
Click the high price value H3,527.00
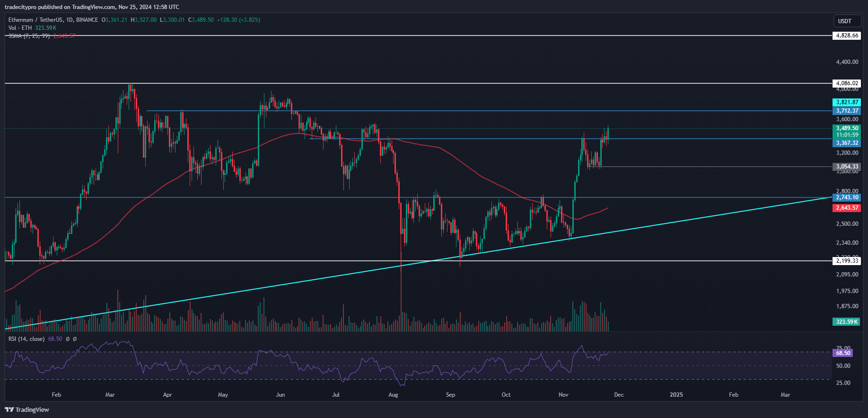pyautogui.click(x=143, y=20)
